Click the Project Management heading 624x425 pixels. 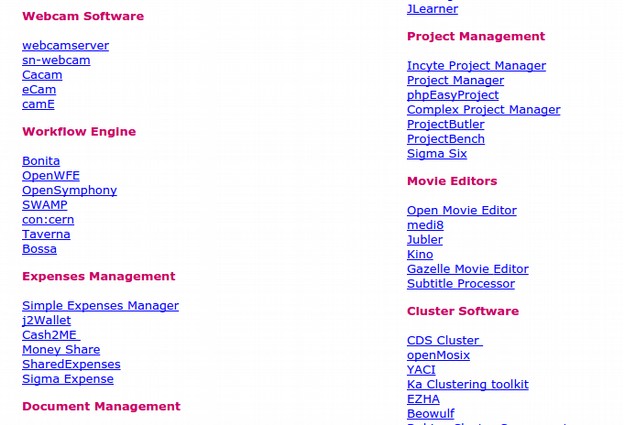476,37
